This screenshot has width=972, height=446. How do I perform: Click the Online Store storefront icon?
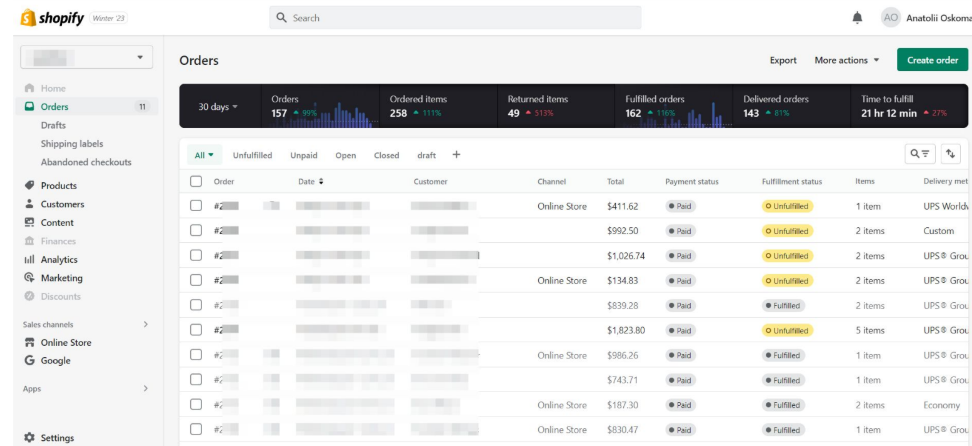click(x=29, y=342)
